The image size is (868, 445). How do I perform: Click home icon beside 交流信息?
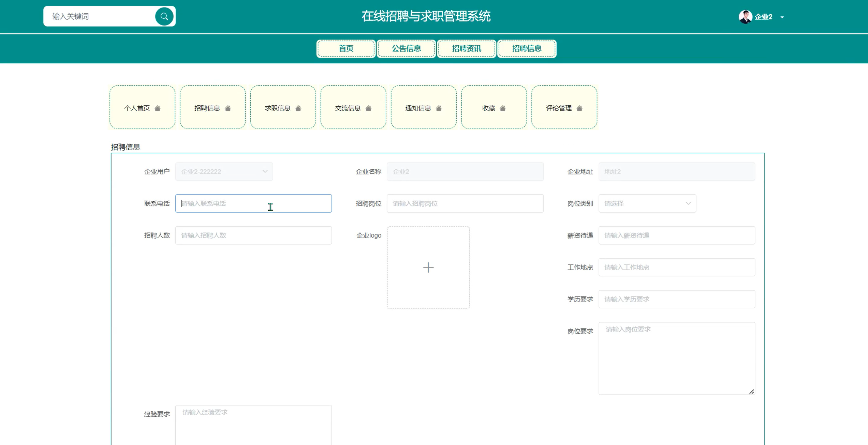369,108
